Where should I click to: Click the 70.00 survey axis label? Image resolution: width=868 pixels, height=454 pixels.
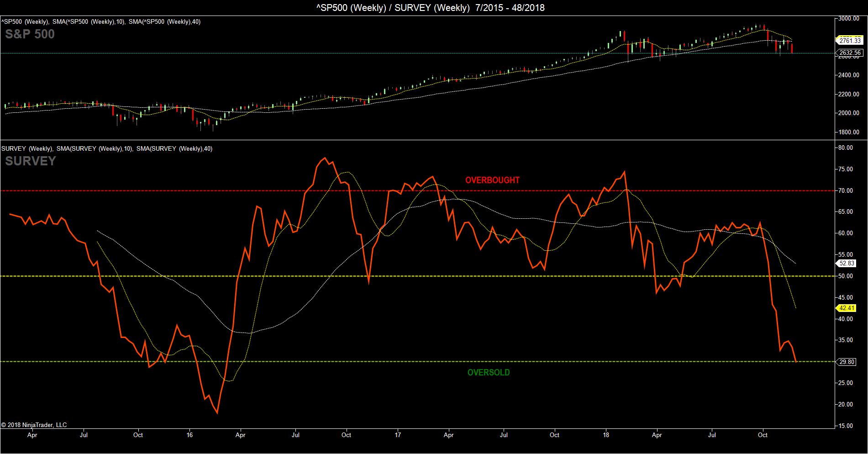[846, 190]
